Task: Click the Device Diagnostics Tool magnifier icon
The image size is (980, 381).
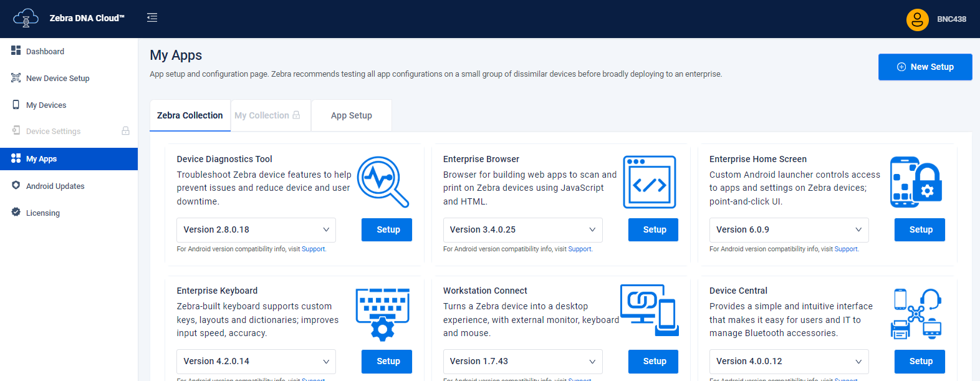Action: (383, 181)
